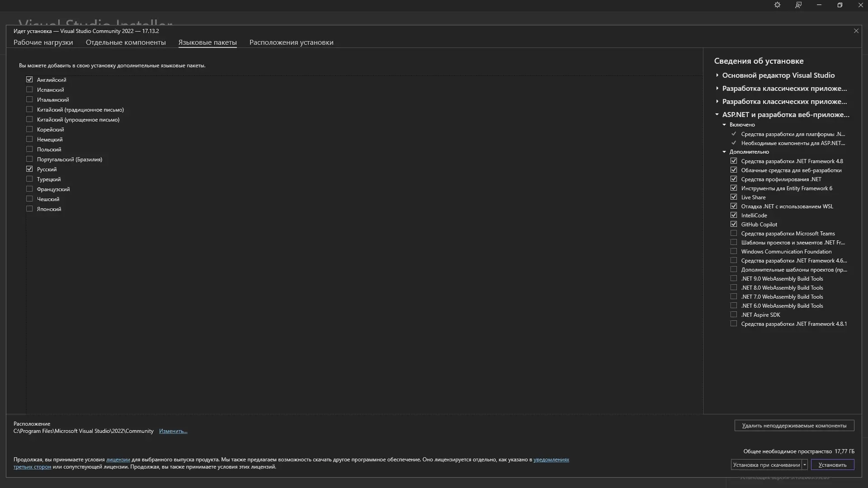
Task: Click Общее необходимое пространство 17,77 ГБ text
Action: tap(799, 451)
